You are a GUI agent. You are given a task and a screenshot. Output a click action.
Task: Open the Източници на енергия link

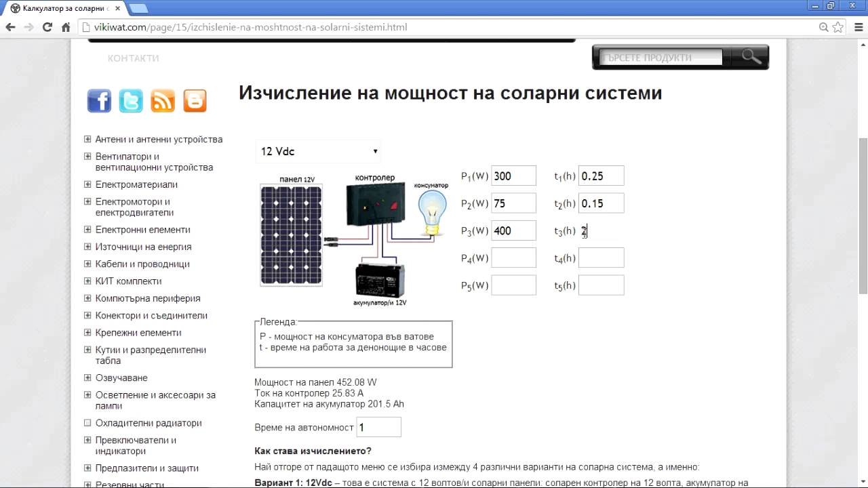pos(144,247)
